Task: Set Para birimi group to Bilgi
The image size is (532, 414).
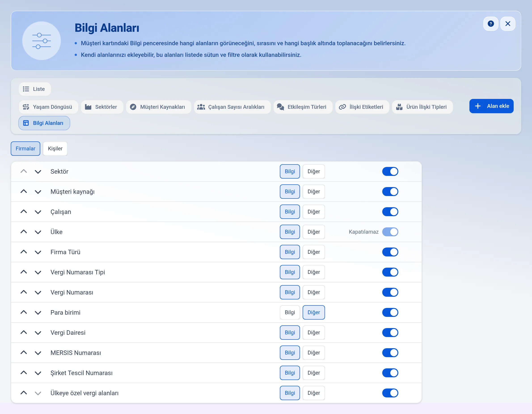Action: point(290,312)
